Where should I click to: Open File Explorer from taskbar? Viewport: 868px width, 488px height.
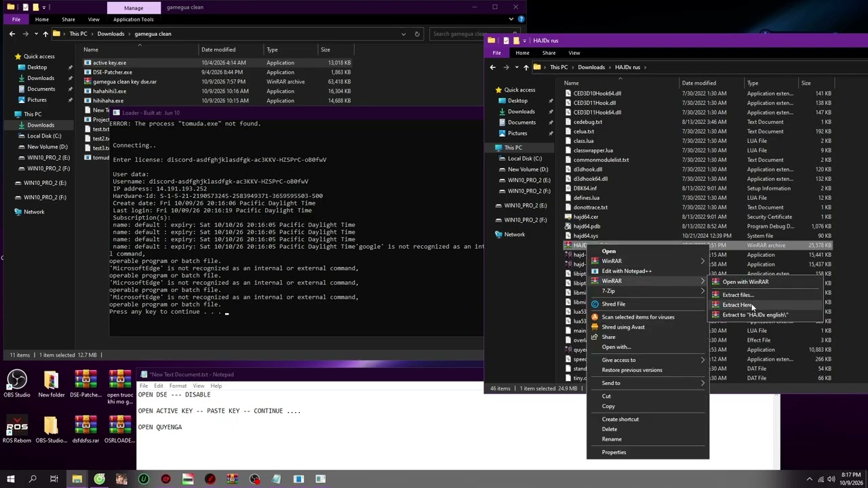(77, 479)
